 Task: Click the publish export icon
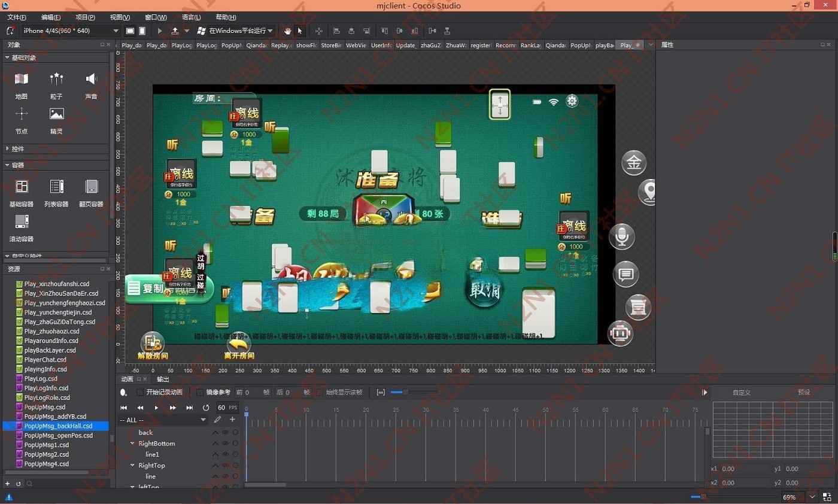pyautogui.click(x=175, y=31)
